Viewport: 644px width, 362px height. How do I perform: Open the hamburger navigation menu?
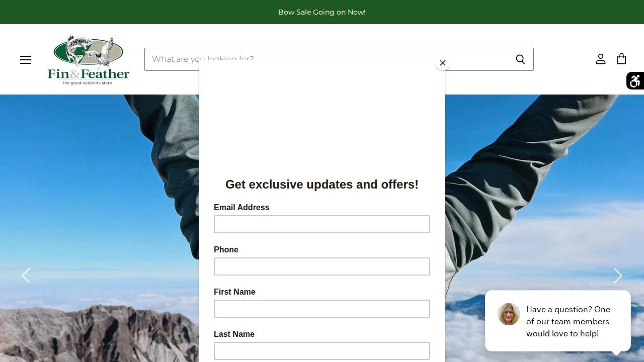coord(26,60)
